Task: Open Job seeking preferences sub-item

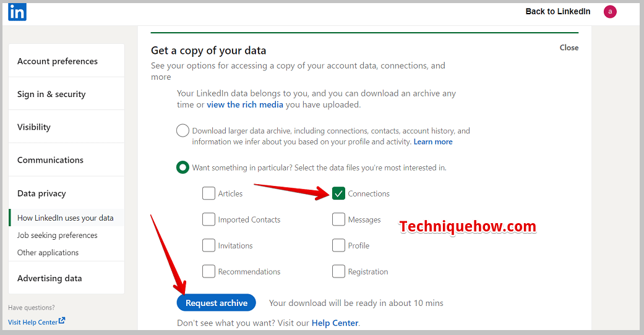Action: click(58, 235)
